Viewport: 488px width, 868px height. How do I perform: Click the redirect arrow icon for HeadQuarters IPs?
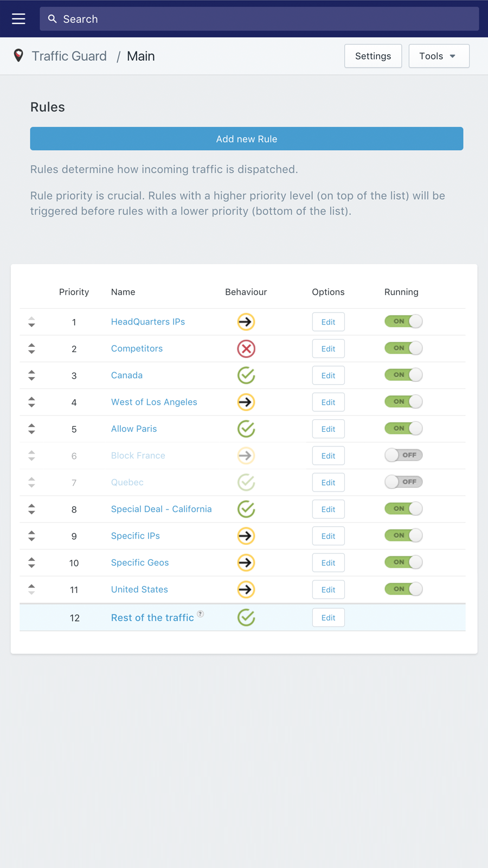point(246,322)
